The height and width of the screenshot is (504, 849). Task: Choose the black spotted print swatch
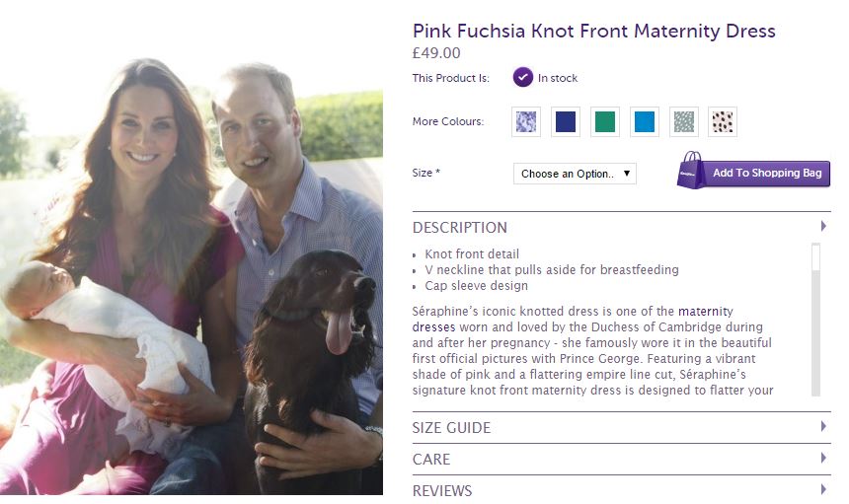point(723,122)
